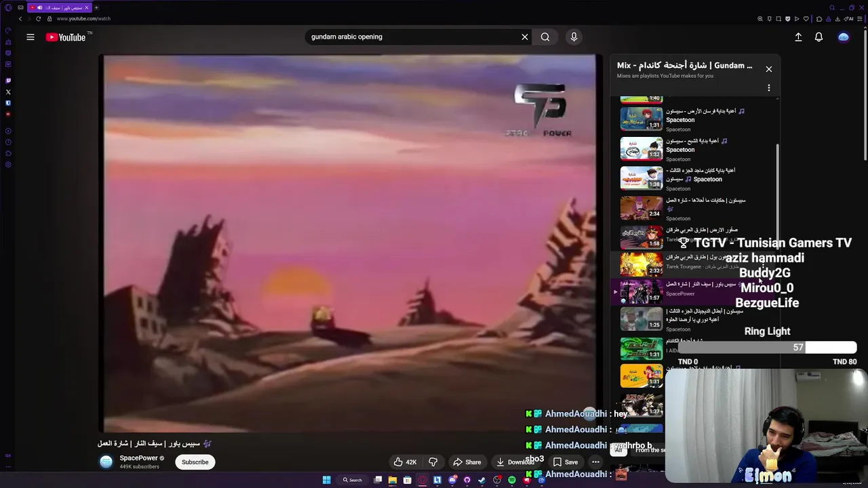868x488 pixels.
Task: Play playlist video with 1:32 duration
Action: 642,148
